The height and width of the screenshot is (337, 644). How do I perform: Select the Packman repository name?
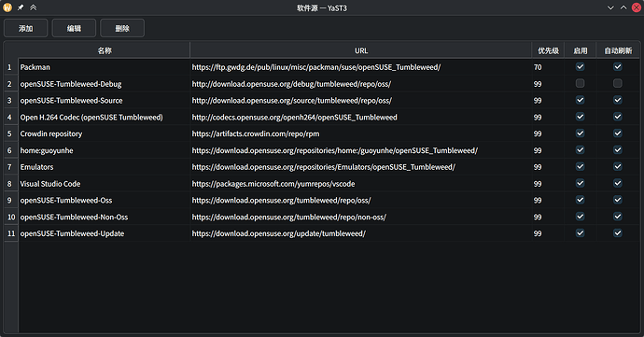[x=105, y=67]
